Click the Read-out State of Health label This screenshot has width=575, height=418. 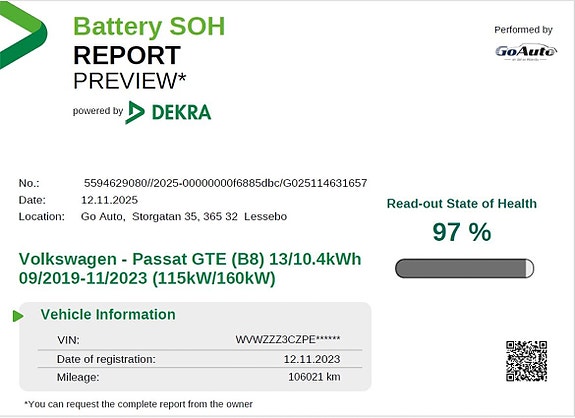462,204
